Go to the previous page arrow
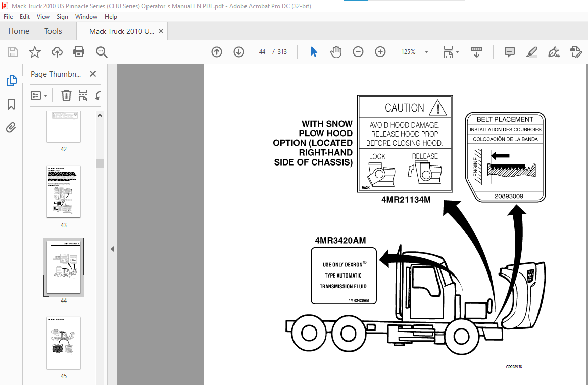Viewport: 588px width, 385px height. click(x=217, y=51)
